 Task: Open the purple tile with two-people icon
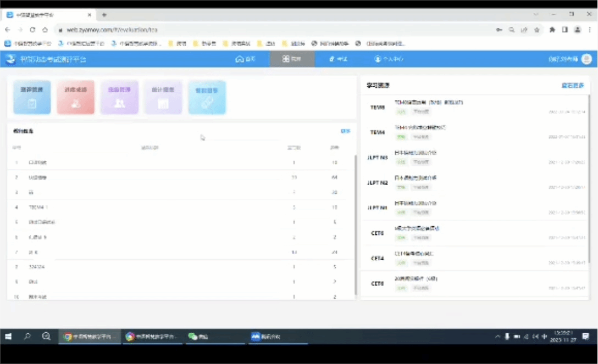[x=119, y=97]
